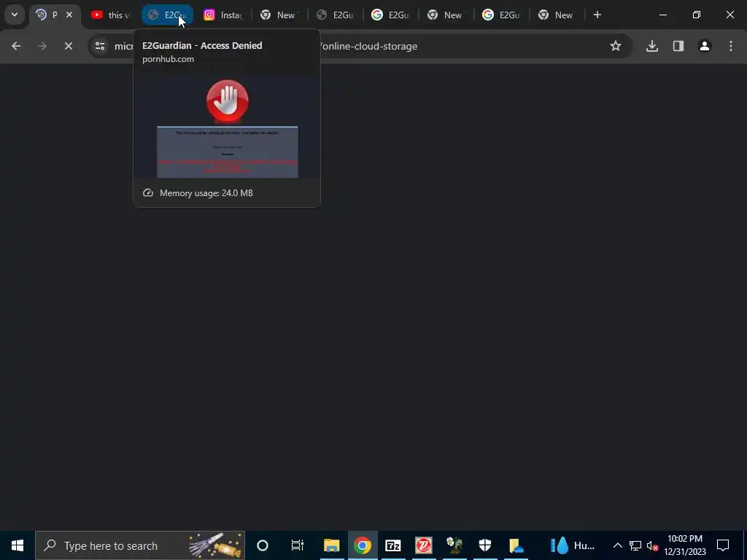The height and width of the screenshot is (560, 747).
Task: Open network status in system tray
Action: pos(635,545)
